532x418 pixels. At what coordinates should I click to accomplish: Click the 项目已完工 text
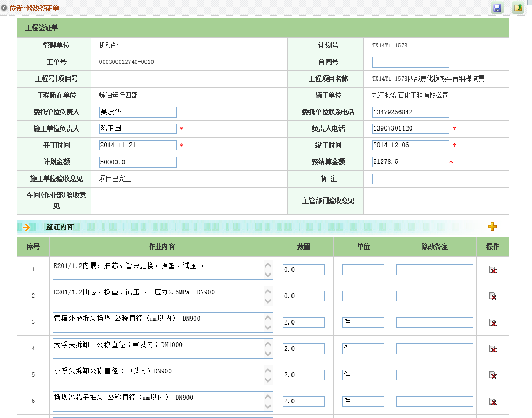tap(115, 178)
